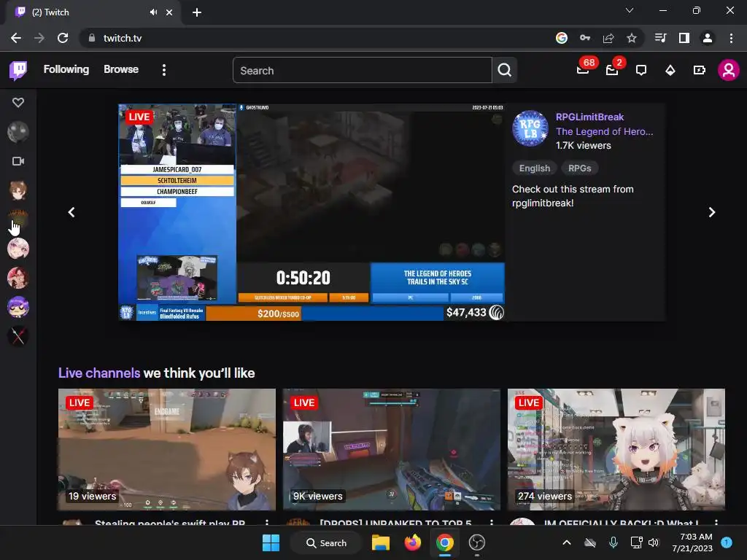This screenshot has width=747, height=560.
Task: Select the English tag
Action: pos(535,168)
